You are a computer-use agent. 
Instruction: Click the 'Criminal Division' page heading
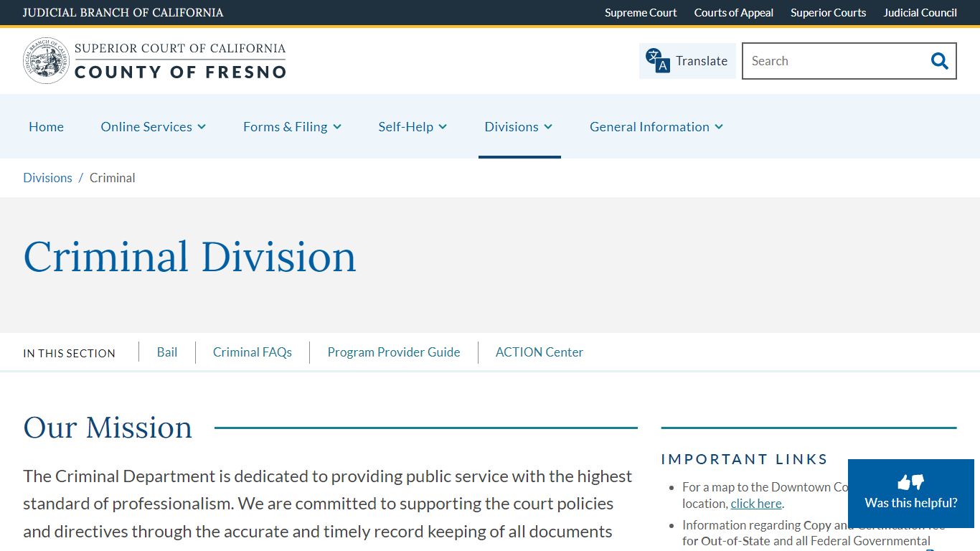(x=189, y=257)
